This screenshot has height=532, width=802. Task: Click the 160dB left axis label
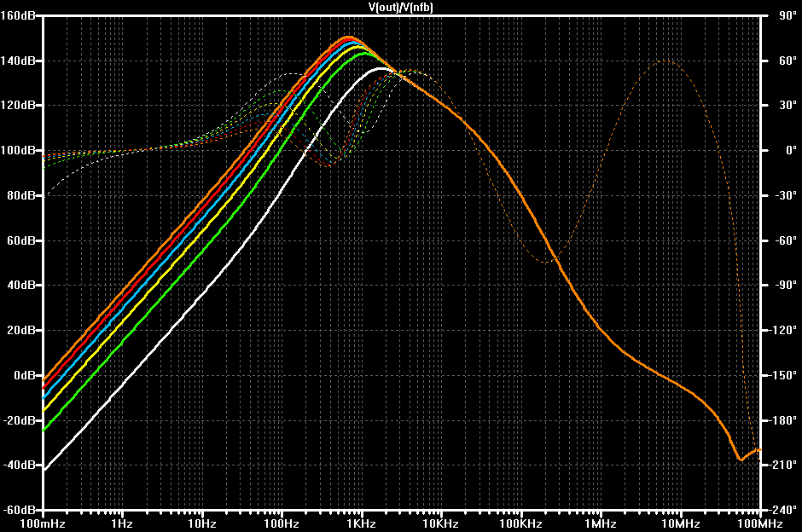(18, 15)
